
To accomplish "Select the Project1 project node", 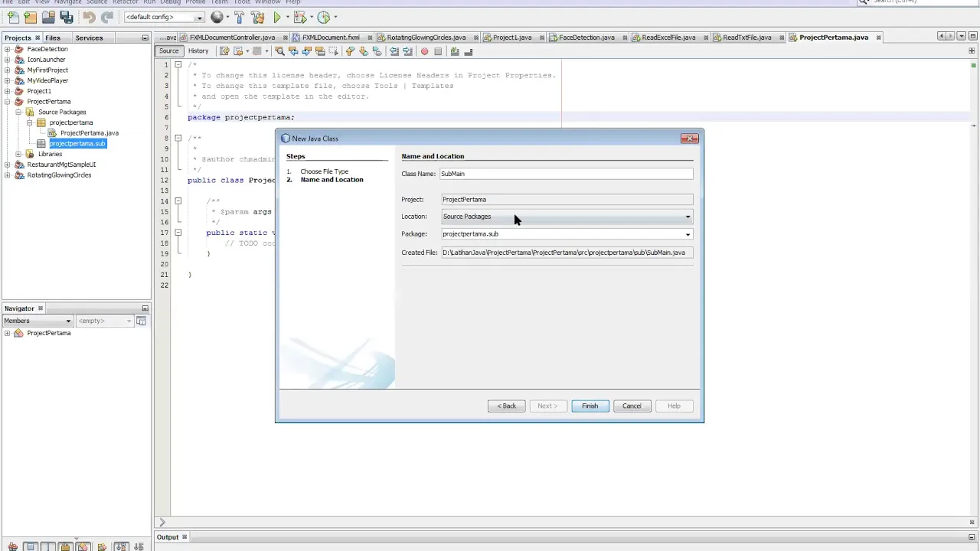I will 39,91.
